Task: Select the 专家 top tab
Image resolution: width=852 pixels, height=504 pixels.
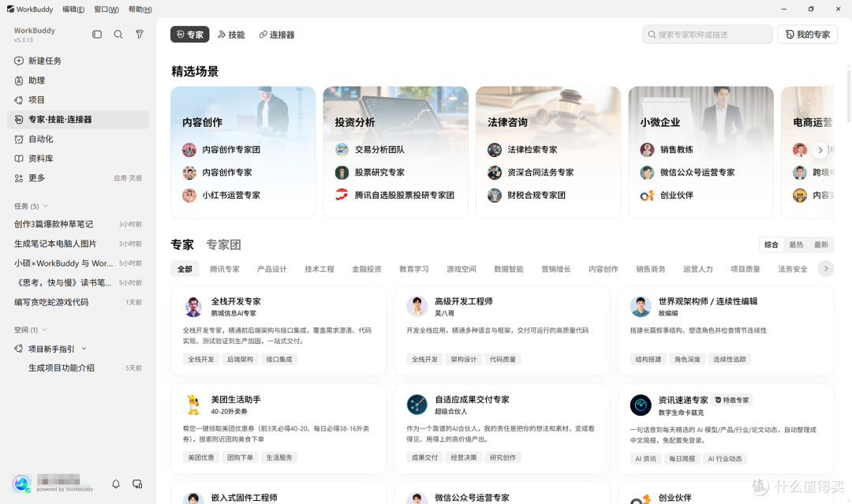Action: pyautogui.click(x=189, y=34)
